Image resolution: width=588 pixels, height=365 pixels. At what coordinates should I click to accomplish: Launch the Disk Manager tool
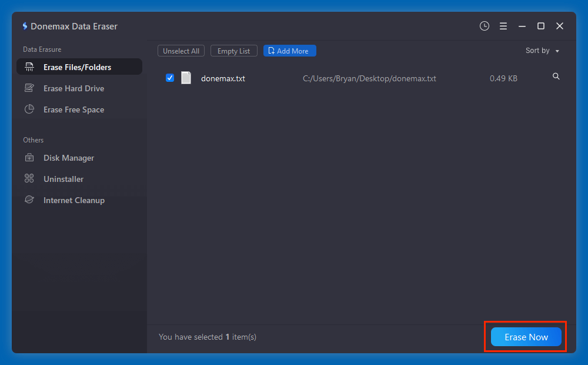click(x=68, y=158)
